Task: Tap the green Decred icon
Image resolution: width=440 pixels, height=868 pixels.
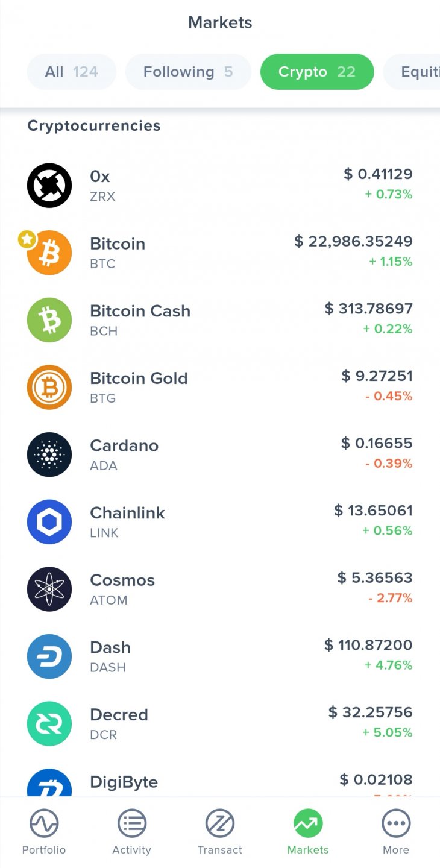Action: 49,723
